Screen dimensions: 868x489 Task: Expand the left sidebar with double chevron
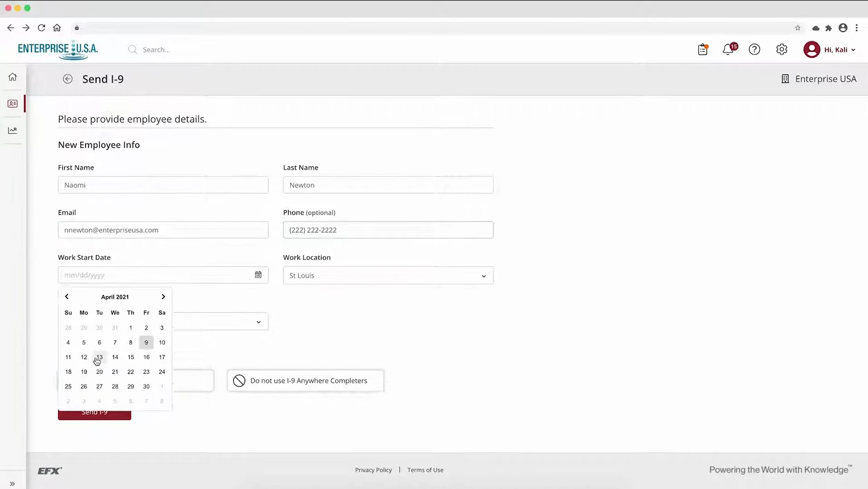(x=13, y=484)
